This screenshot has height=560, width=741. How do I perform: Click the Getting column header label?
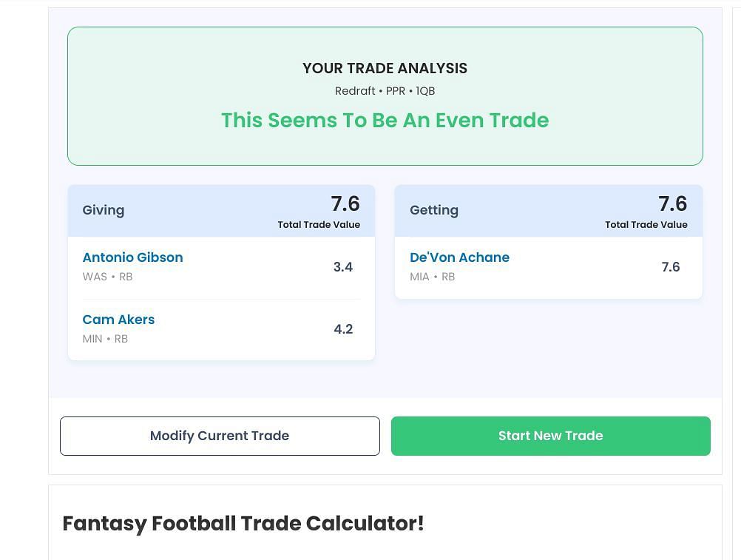click(434, 210)
